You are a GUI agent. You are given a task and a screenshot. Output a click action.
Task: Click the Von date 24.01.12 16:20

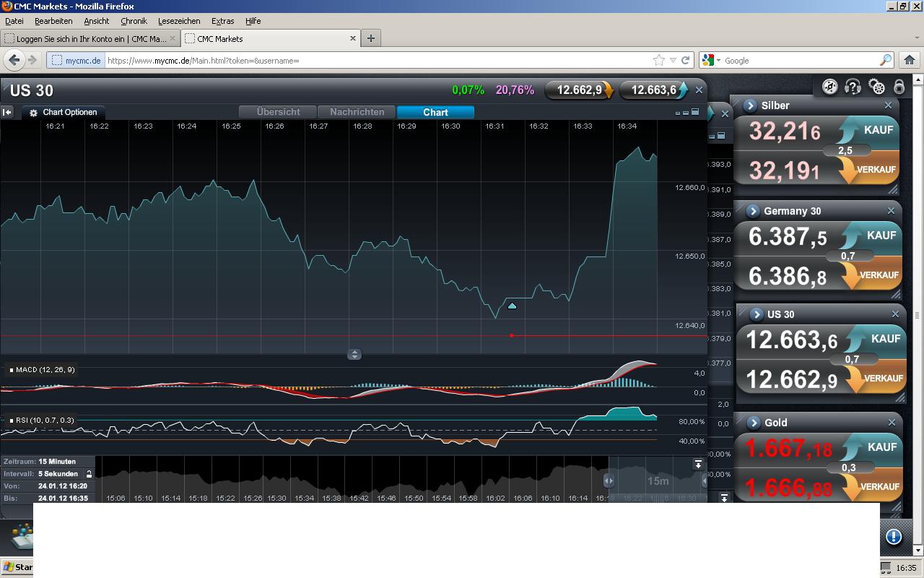63,486
